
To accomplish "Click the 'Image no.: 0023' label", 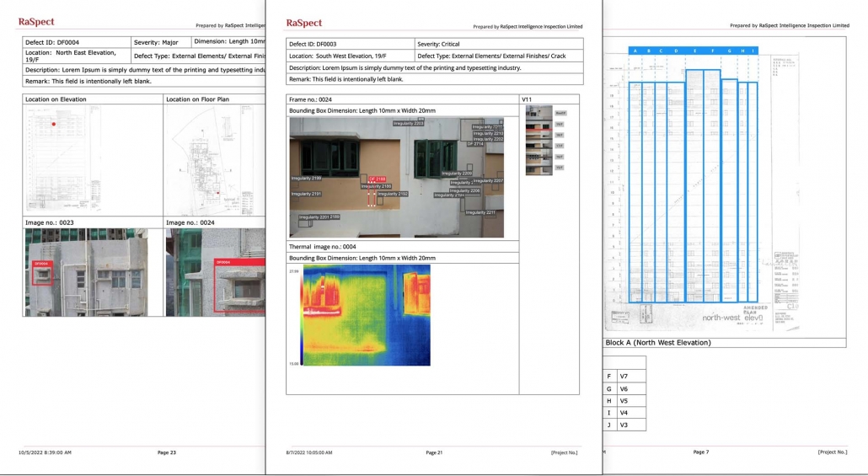I will 49,222.
